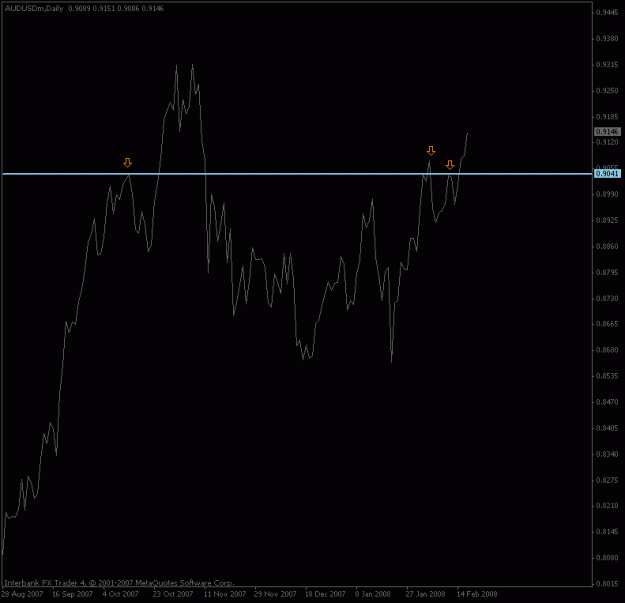Screen dimensions: 625x603
Task: Click the 0.8990 price axis label
Action: 607,194
